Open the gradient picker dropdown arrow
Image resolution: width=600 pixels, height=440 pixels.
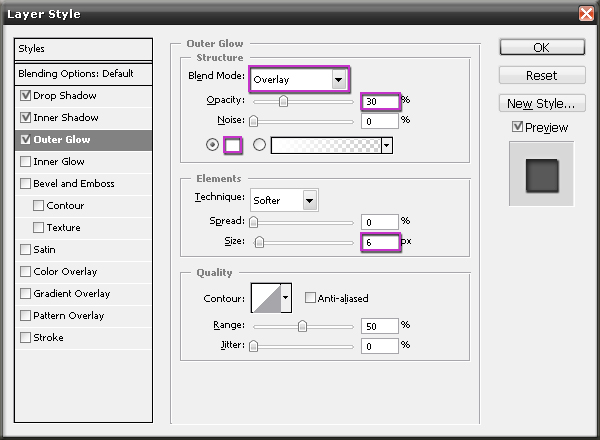point(387,145)
